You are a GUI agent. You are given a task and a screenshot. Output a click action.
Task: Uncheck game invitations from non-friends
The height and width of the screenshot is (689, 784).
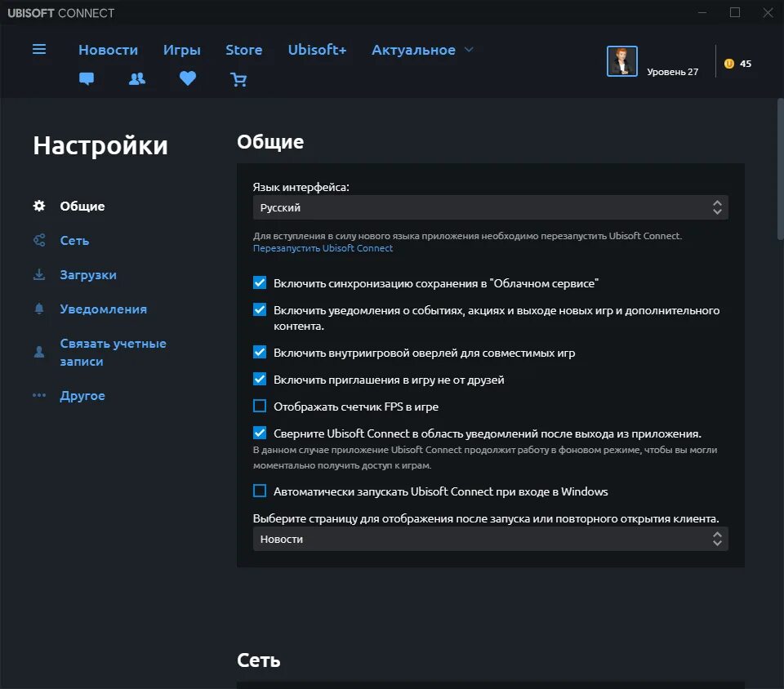pos(260,380)
